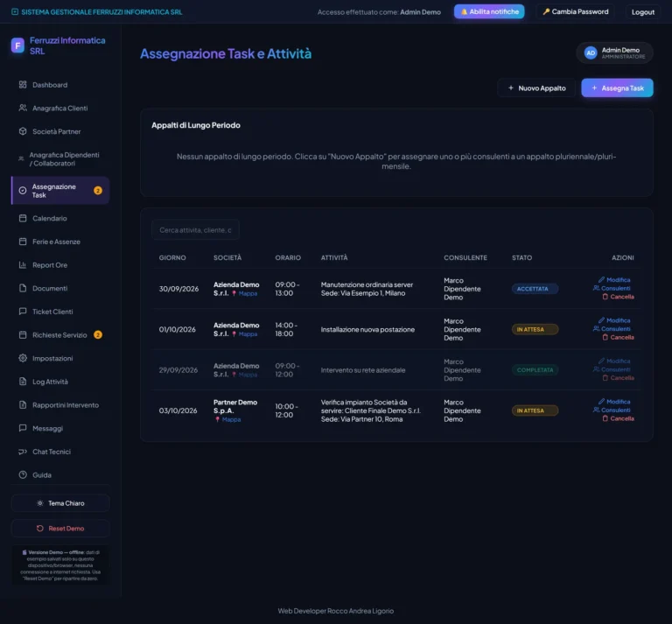Screen dimensions: 672x624
Task: Click 'Intervento su rete aziendale' text
Action: (363, 370)
